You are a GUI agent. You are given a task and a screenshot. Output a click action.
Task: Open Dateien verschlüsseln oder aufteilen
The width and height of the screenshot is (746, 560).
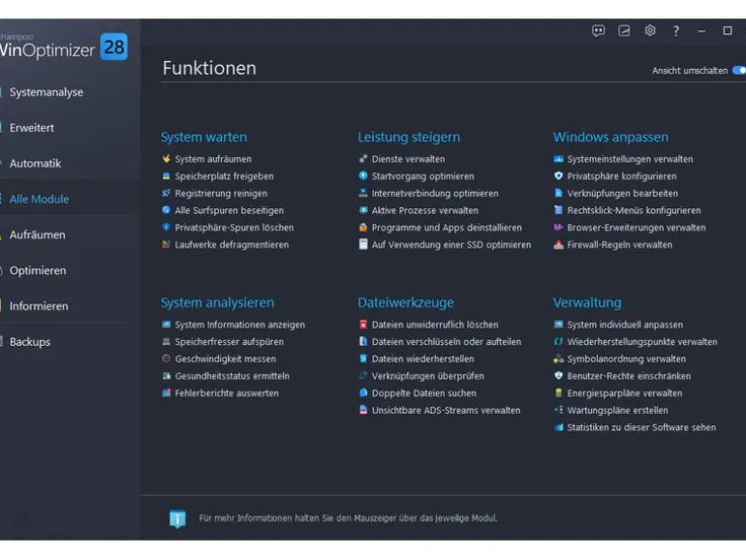tap(447, 342)
